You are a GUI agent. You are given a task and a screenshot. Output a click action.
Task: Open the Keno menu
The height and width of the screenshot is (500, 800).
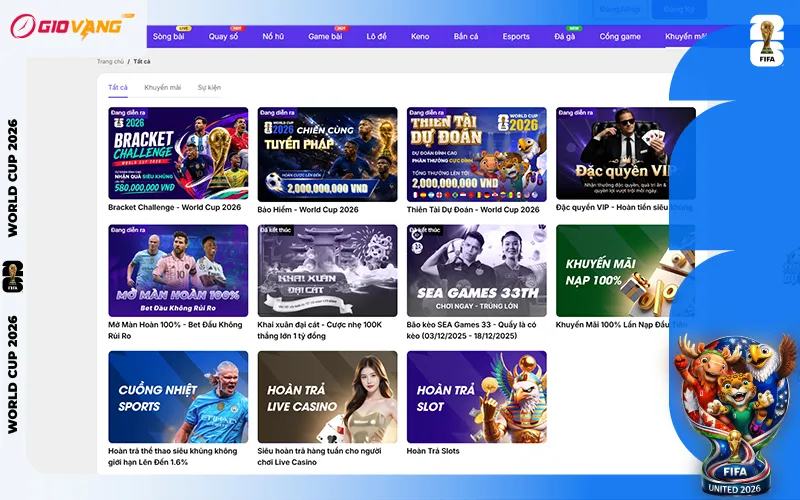[420, 37]
